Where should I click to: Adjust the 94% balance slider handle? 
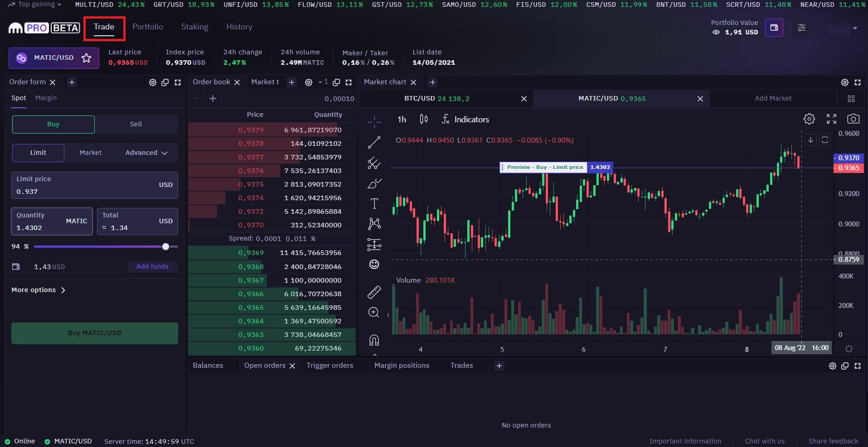(166, 246)
